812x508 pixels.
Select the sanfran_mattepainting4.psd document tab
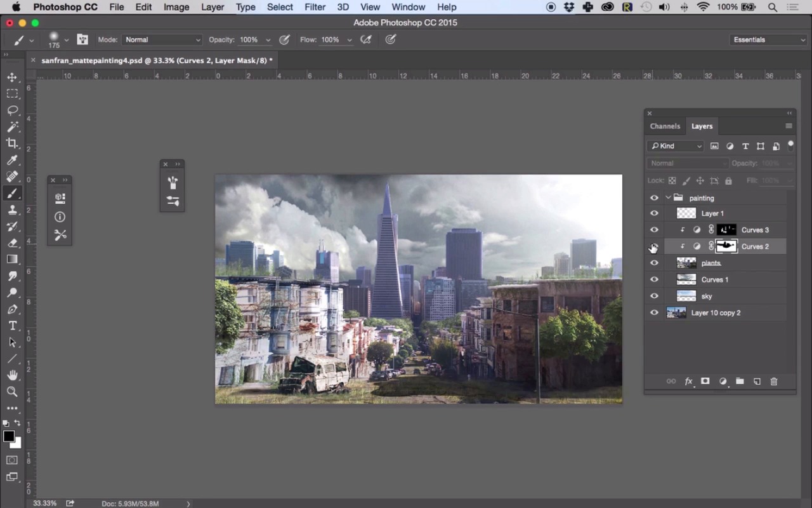[157, 60]
